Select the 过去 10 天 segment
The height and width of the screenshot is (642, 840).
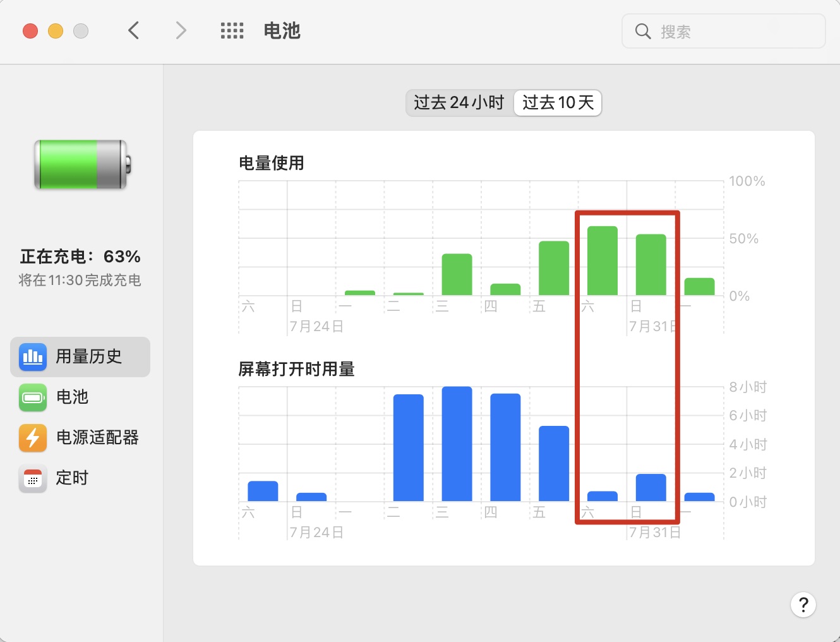click(x=558, y=103)
